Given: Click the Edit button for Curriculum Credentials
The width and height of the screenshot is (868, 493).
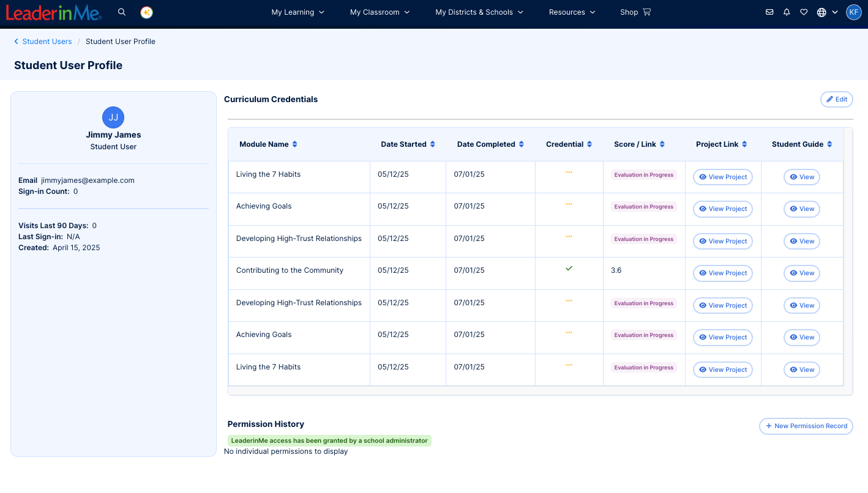Looking at the screenshot, I should 837,100.
